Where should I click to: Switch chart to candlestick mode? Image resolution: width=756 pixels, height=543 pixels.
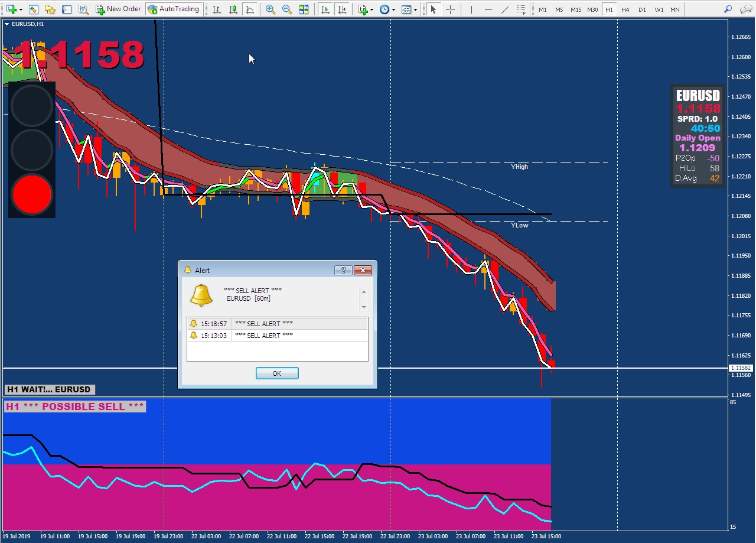click(233, 9)
